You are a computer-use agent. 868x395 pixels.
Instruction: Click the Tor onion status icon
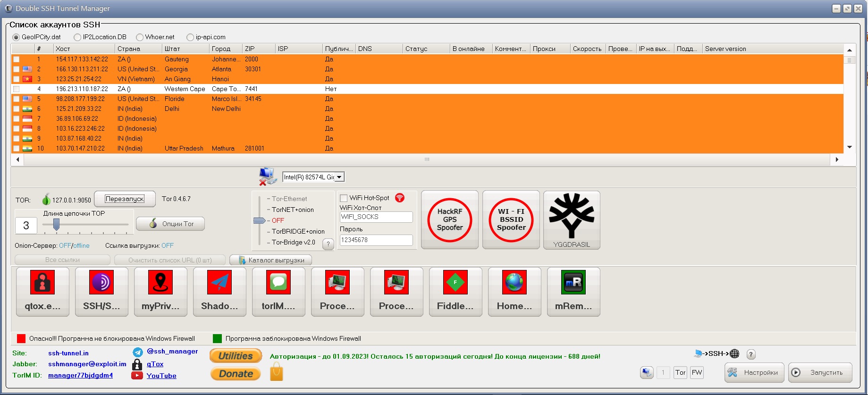click(46, 200)
